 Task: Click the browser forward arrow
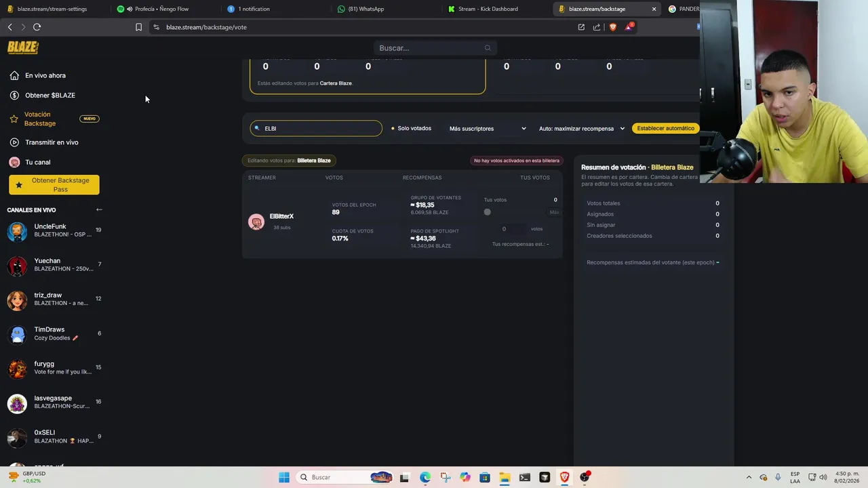pos(23,27)
